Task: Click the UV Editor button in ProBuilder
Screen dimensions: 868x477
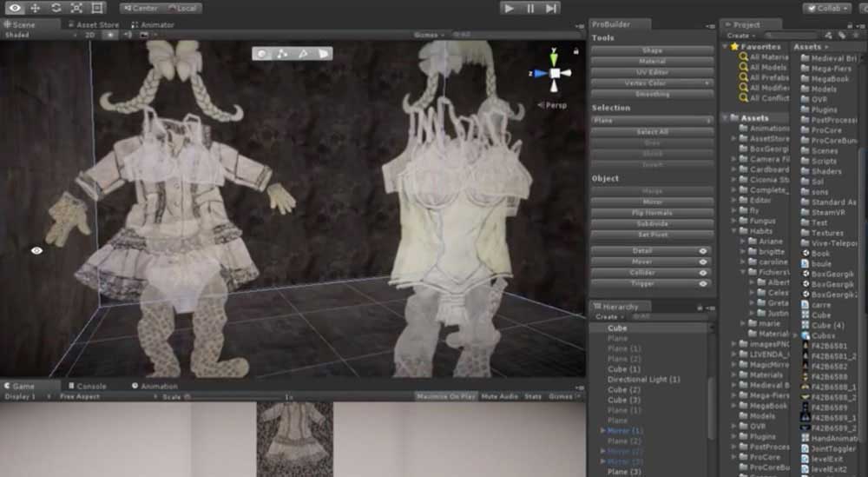Action: 652,72
